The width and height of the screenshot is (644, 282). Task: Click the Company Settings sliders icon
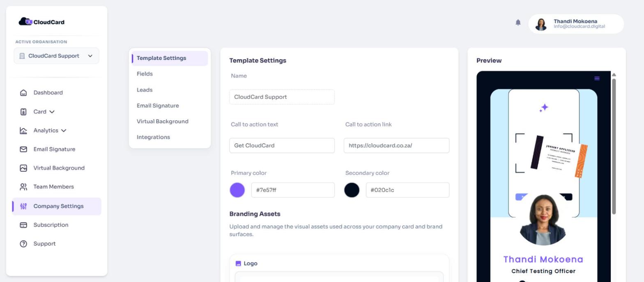[23, 206]
